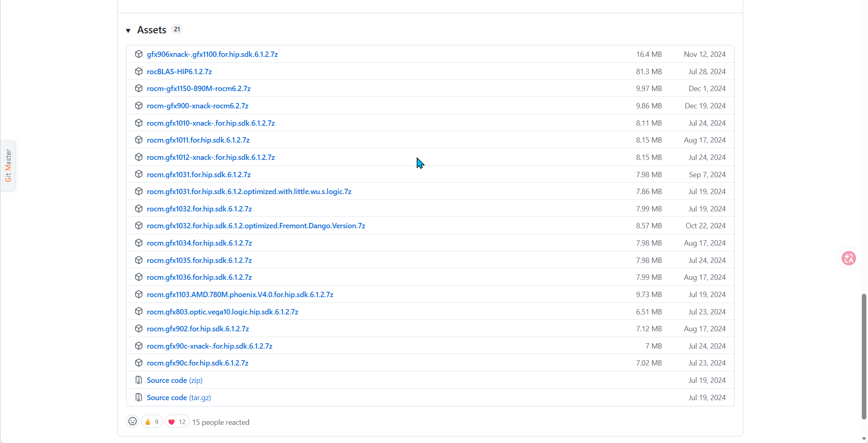Click package icon beside rocm.gfx1012-xnack- file
The image size is (868, 443).
pyautogui.click(x=139, y=157)
